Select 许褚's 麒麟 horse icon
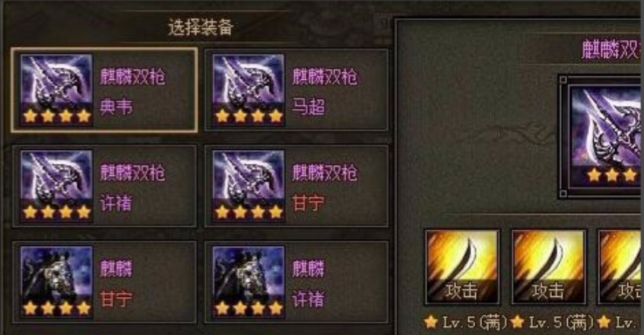The image size is (644, 335). [249, 282]
